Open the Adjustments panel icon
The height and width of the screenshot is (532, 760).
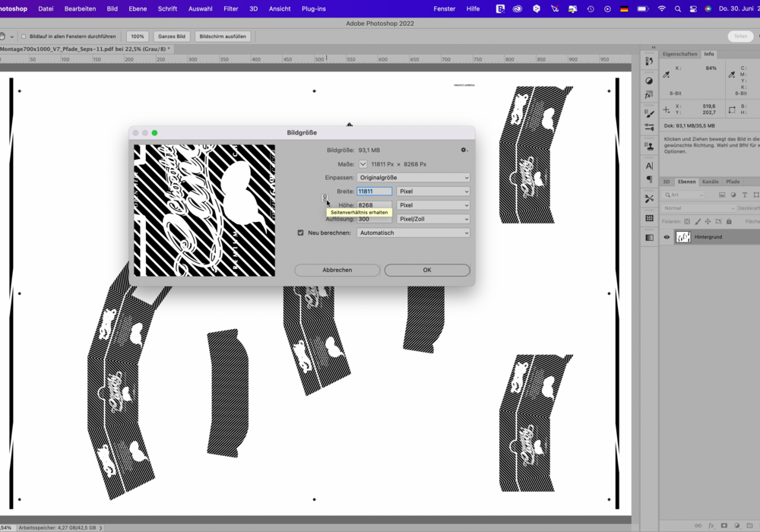649,81
